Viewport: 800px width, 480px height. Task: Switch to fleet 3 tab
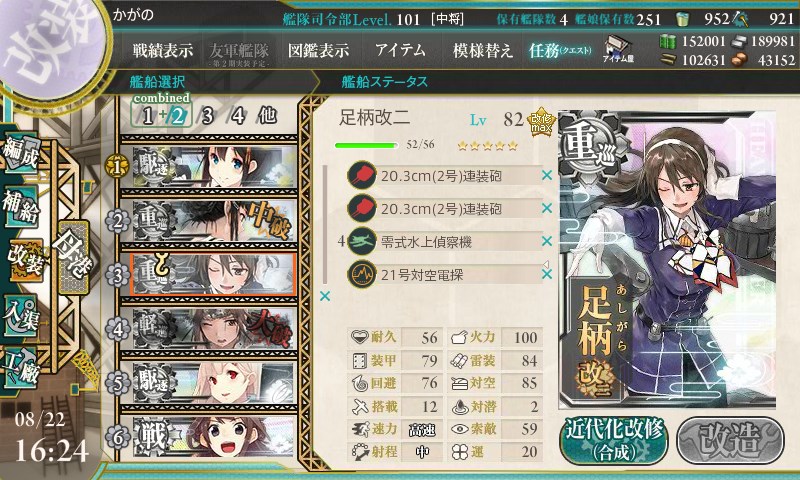pyautogui.click(x=207, y=116)
